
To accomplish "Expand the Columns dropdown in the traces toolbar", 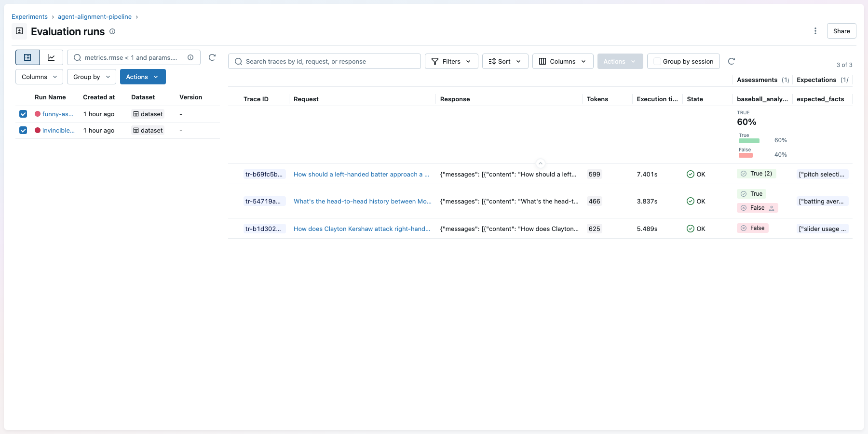I will click(562, 61).
